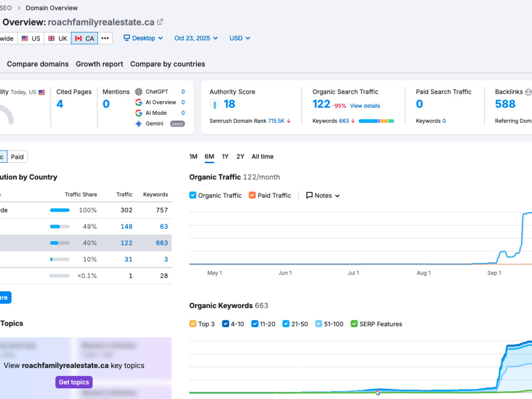Click the traffic value 31 in country table
This screenshot has width=532, height=399.
tap(128, 259)
